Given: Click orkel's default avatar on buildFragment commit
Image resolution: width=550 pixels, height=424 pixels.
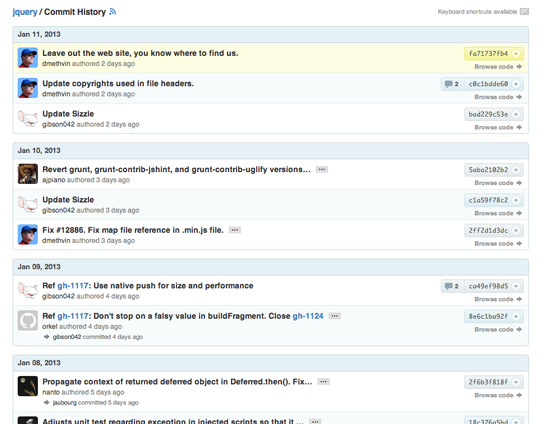Looking at the screenshot, I should [x=28, y=320].
